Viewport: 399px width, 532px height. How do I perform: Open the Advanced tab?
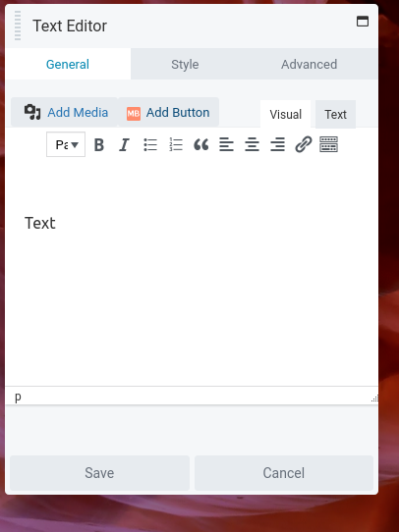(309, 64)
